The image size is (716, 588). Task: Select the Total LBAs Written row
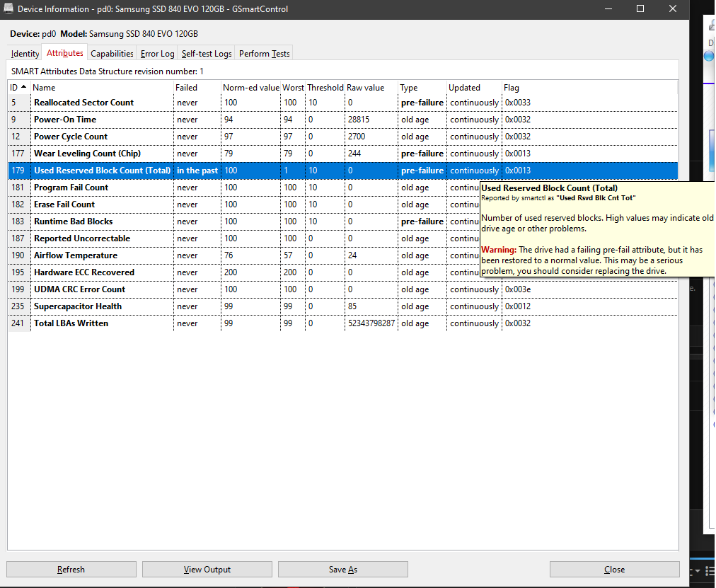(x=343, y=323)
